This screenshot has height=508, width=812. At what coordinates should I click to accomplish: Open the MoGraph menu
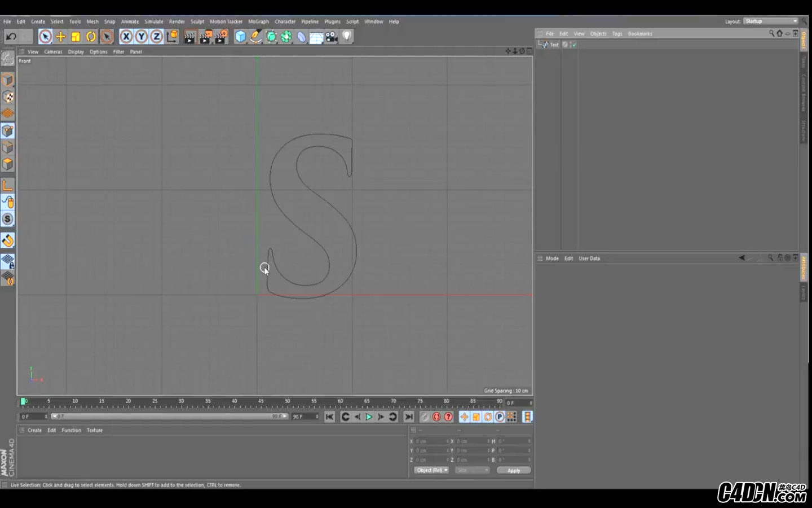click(259, 21)
